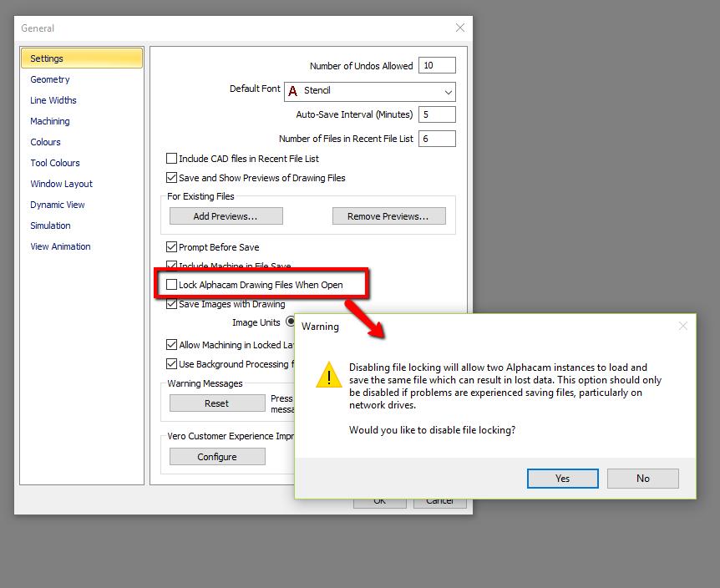Image resolution: width=720 pixels, height=588 pixels.
Task: Click the Add Previews button
Action: tap(226, 216)
